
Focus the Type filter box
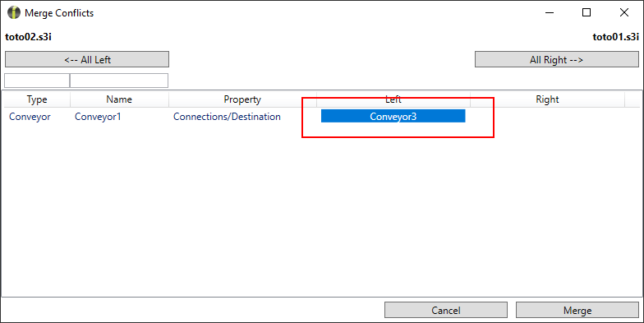37,81
